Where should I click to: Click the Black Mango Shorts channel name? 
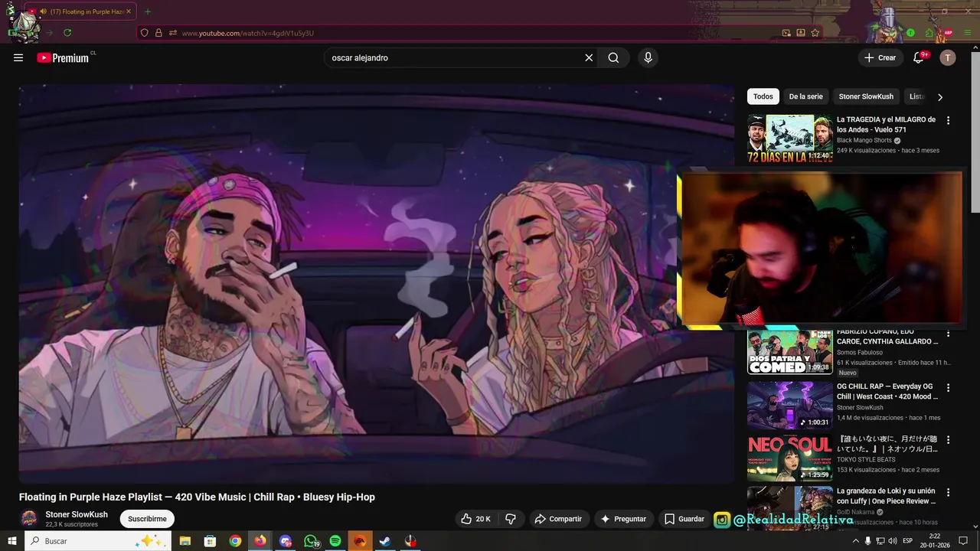(x=864, y=141)
